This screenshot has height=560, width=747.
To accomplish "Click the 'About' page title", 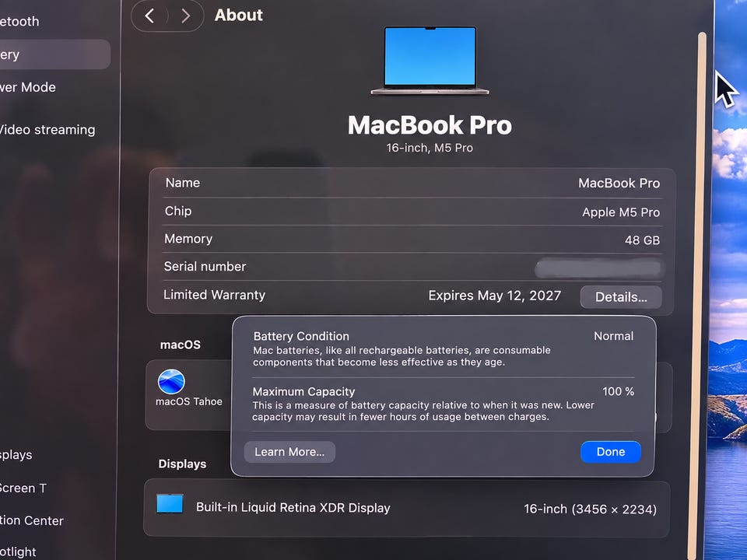I will [239, 16].
